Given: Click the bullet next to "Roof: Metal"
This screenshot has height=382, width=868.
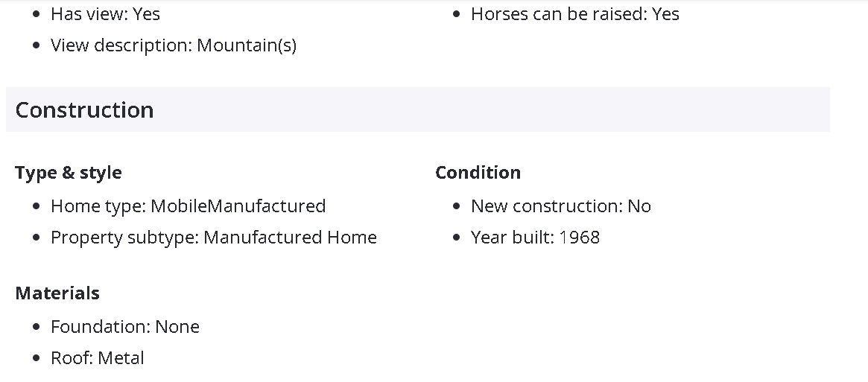Looking at the screenshot, I should click(x=37, y=358).
